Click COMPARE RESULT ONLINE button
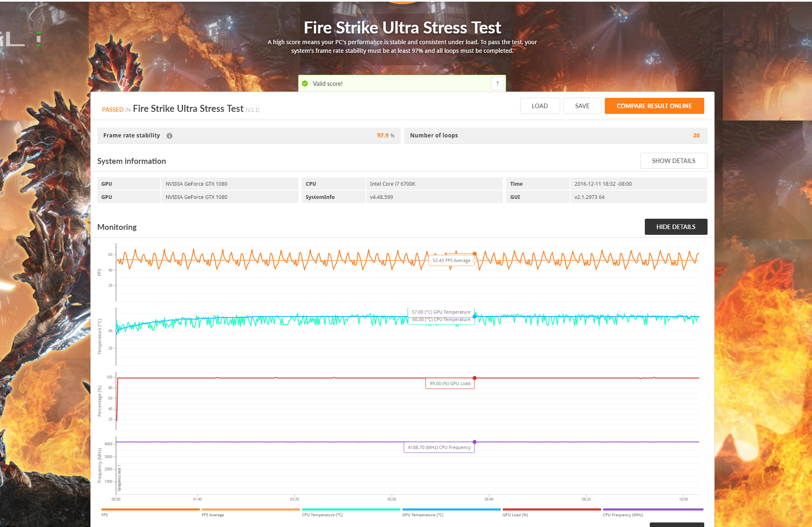 coord(654,106)
